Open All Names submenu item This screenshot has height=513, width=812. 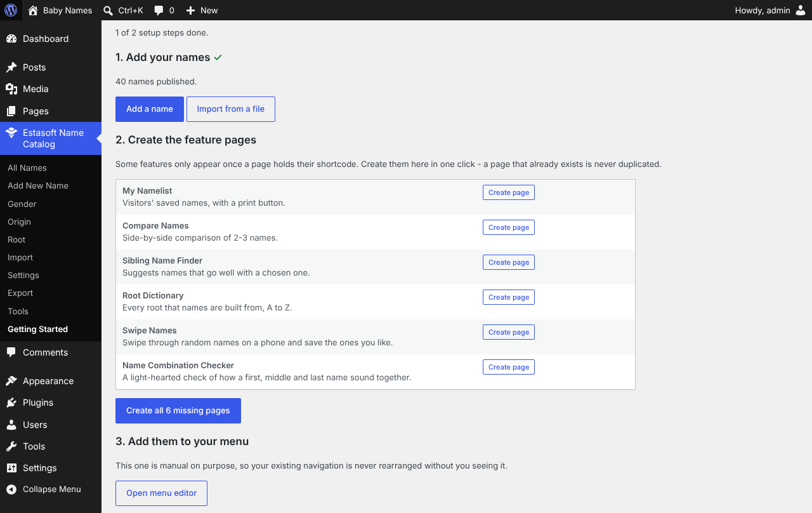[x=27, y=168]
